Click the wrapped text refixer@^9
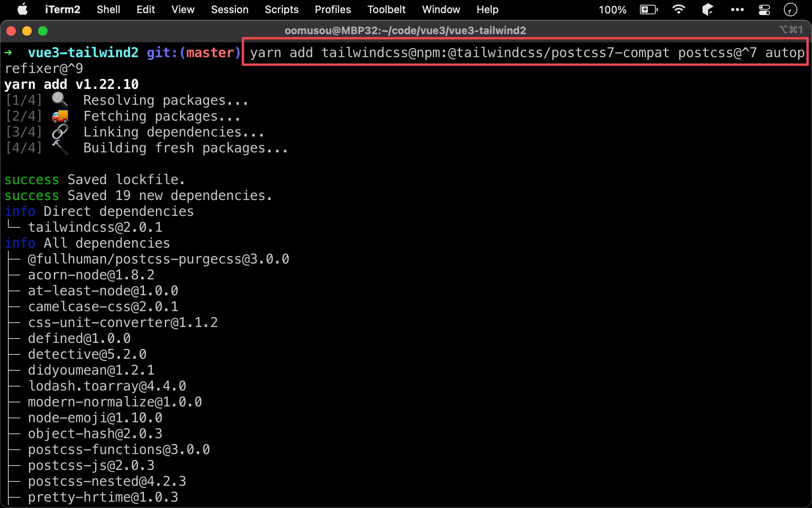812x508 pixels. click(44, 68)
